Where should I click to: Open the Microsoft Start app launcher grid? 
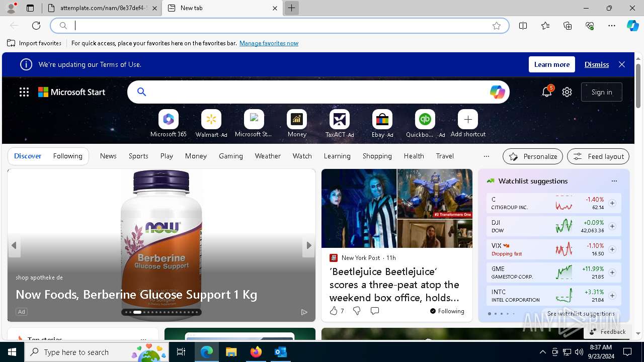pos(24,92)
